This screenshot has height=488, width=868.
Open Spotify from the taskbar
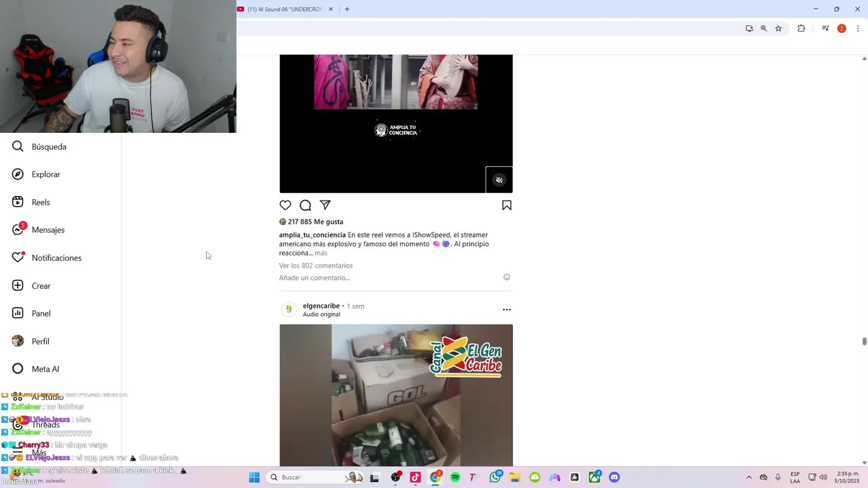(455, 477)
